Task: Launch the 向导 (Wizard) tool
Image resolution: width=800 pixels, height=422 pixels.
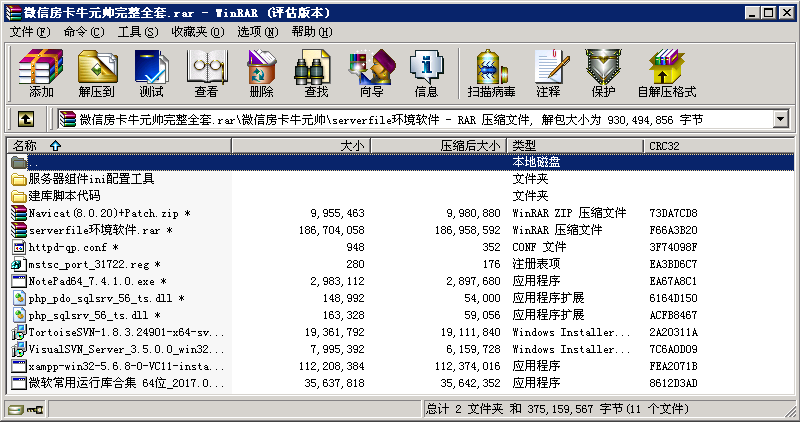Action: point(371,74)
